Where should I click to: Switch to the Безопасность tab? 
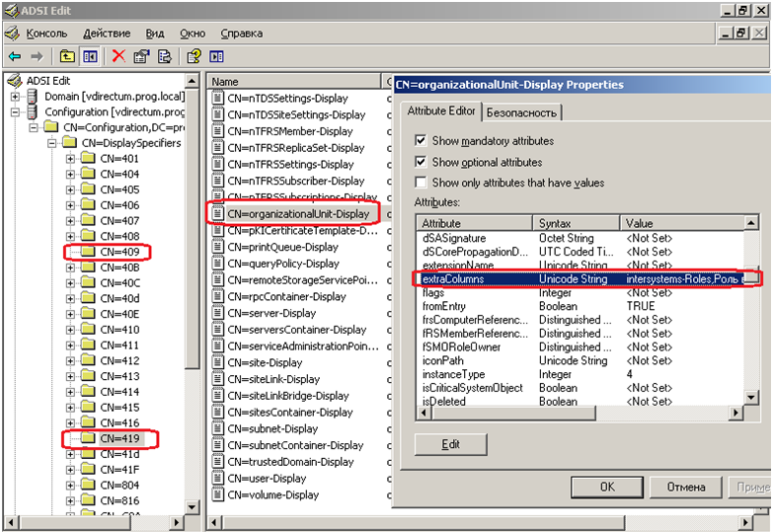point(521,113)
